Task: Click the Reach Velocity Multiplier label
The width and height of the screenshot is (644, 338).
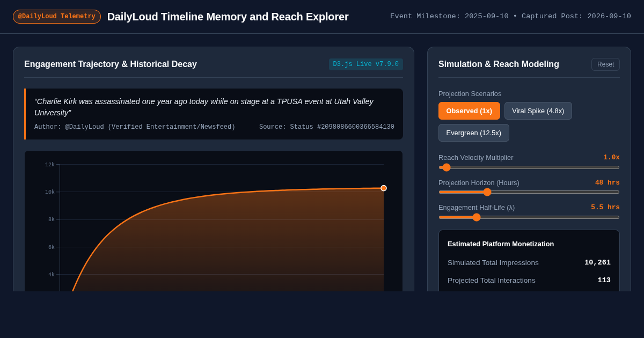Action: pos(476,157)
